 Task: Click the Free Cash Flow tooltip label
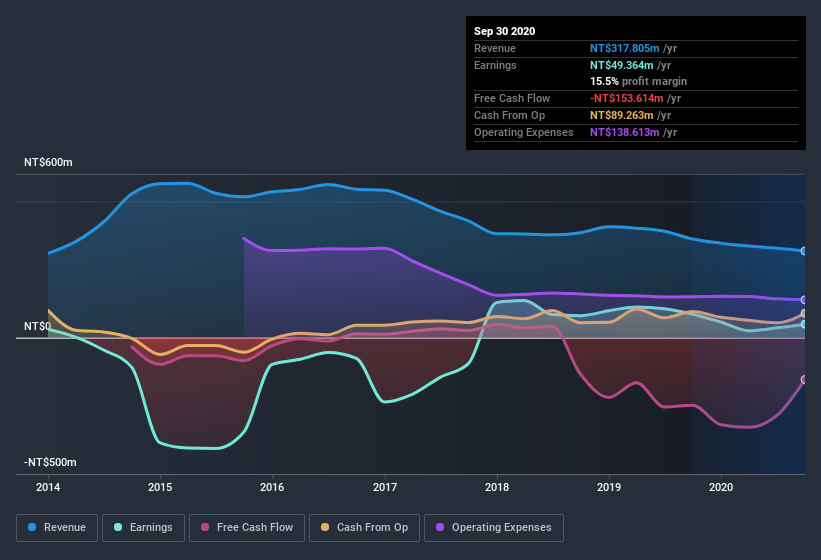coord(512,98)
